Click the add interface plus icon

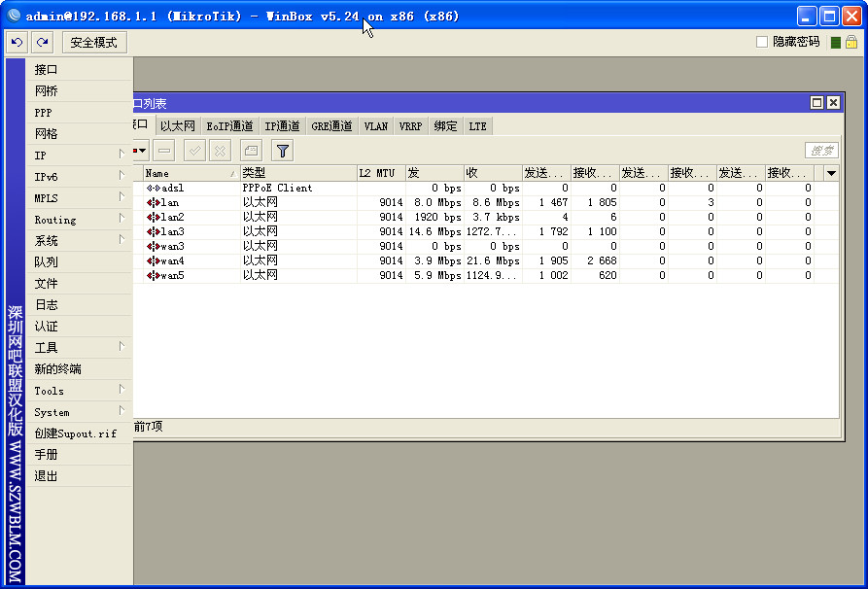[x=134, y=150]
